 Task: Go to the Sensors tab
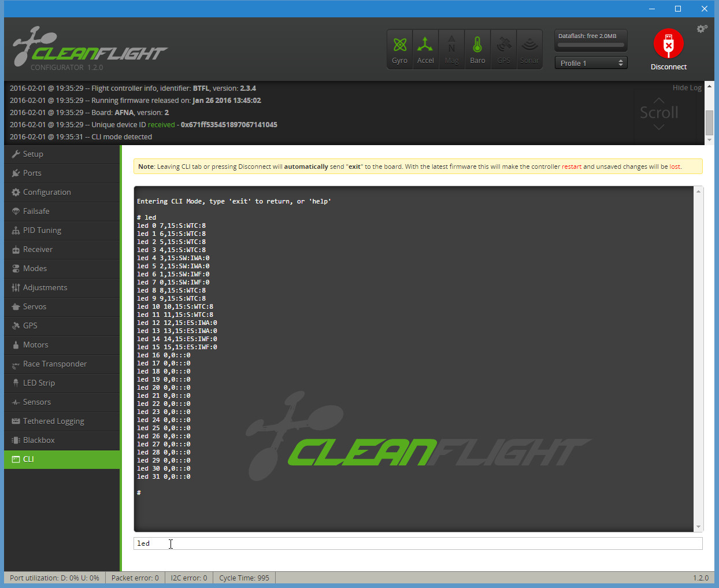point(62,402)
